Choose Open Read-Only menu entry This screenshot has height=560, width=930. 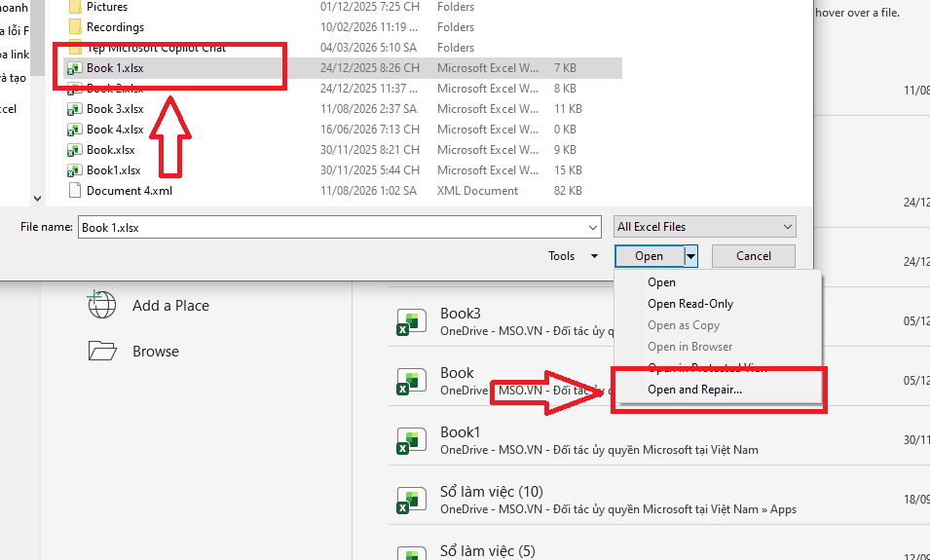click(690, 304)
